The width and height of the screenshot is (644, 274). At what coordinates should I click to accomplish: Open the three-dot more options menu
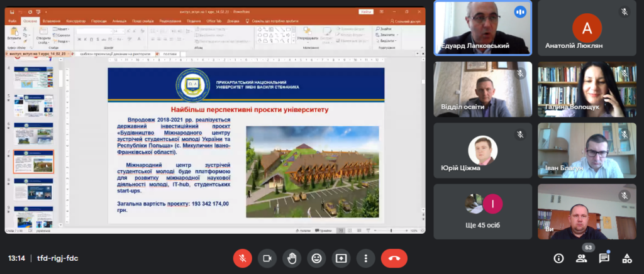[365, 258]
